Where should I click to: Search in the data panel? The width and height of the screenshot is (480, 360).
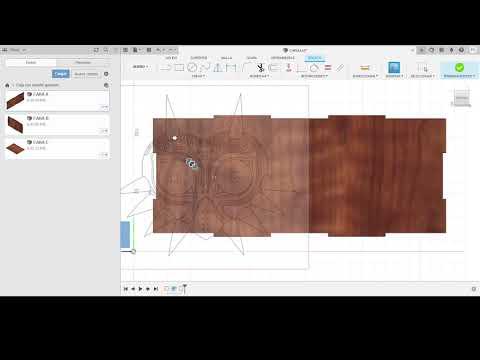[x=106, y=50]
